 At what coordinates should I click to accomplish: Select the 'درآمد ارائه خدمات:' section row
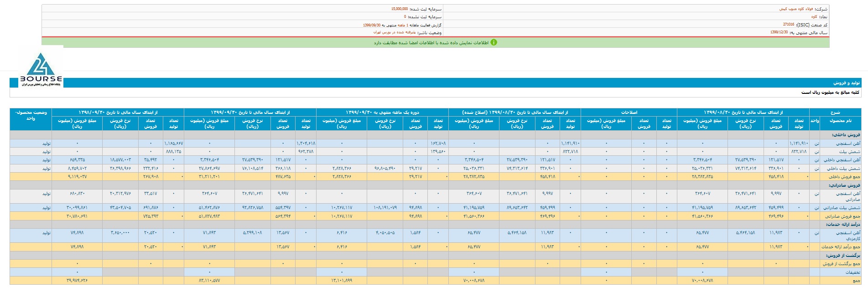tap(436, 225)
